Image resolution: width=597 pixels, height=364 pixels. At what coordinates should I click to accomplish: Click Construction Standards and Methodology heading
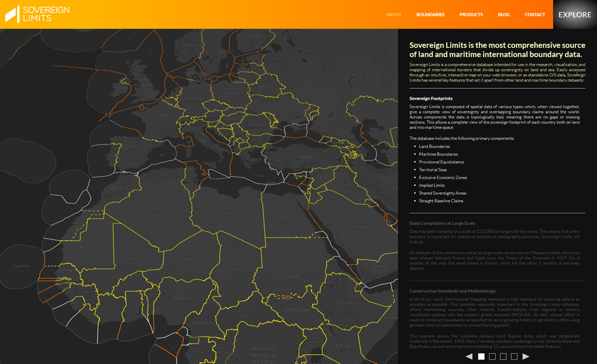[452, 291]
